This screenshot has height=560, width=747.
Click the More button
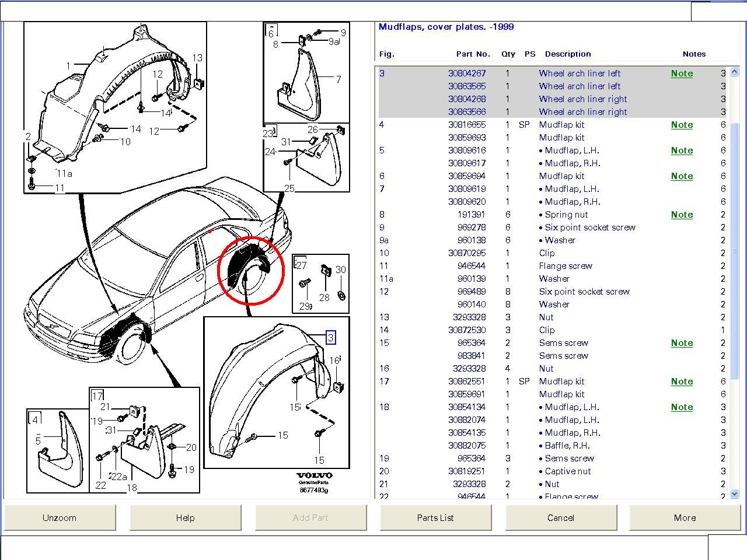685,517
